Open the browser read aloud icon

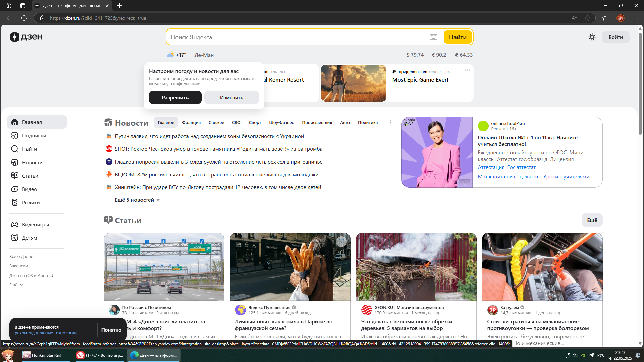click(x=574, y=18)
